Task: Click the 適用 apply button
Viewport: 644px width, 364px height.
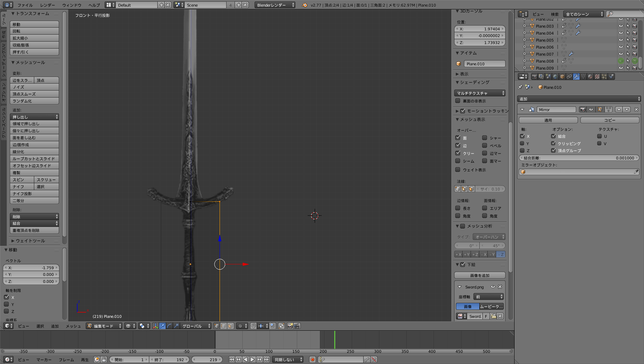Action: tap(548, 120)
